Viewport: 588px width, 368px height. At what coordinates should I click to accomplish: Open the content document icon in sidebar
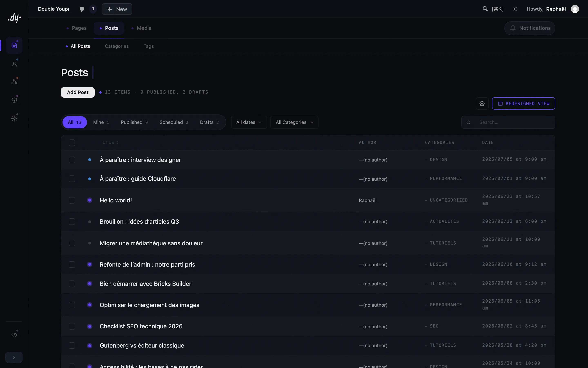14,45
